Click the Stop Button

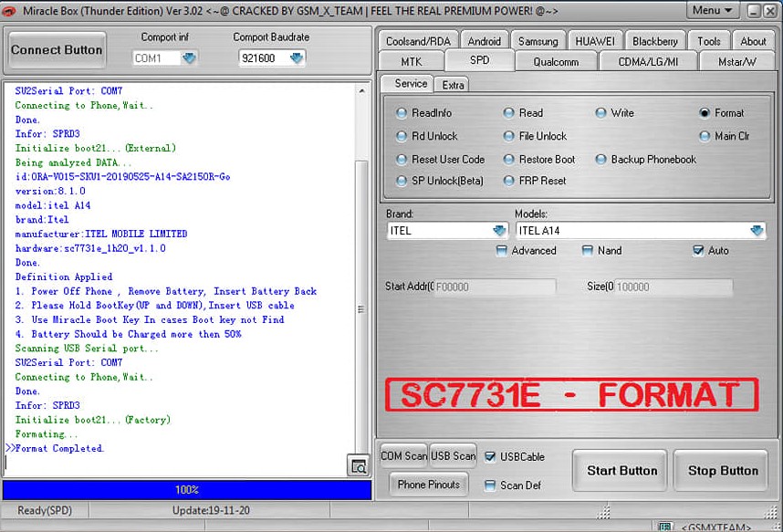coord(723,471)
